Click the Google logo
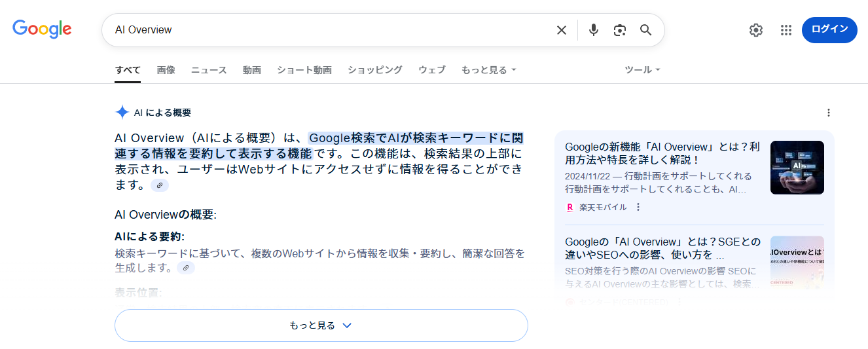 [42, 29]
